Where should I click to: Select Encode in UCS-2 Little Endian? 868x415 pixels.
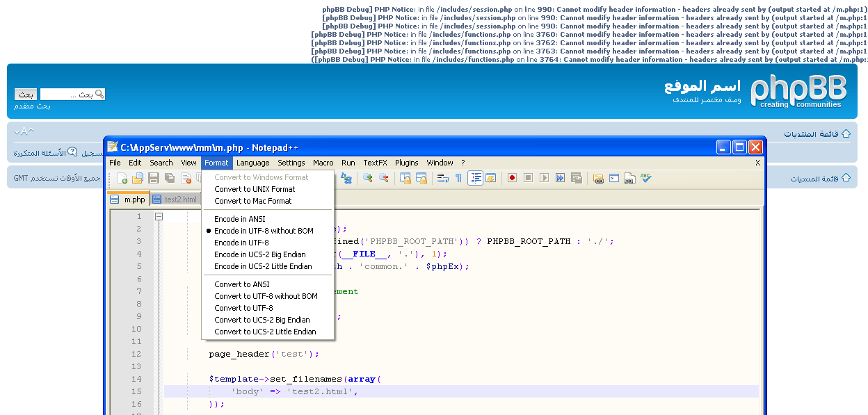coord(263,266)
